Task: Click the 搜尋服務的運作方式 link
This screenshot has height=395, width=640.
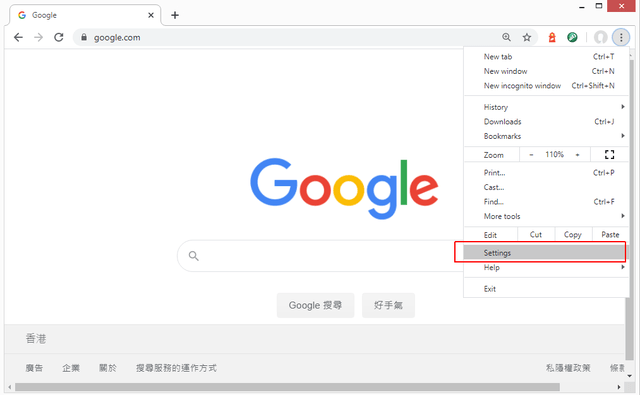Action: (176, 368)
